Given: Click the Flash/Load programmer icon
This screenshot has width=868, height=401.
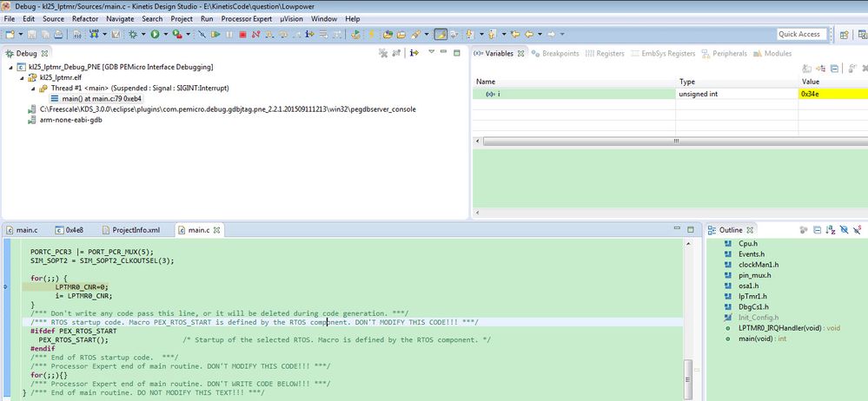Looking at the screenshot, I should 94,35.
